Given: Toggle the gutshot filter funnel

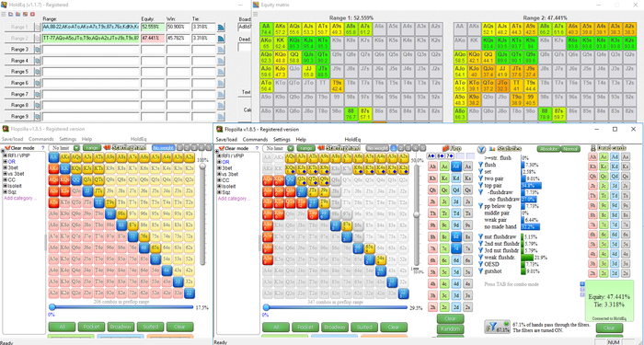Looking at the screenshot, I should tap(481, 271).
